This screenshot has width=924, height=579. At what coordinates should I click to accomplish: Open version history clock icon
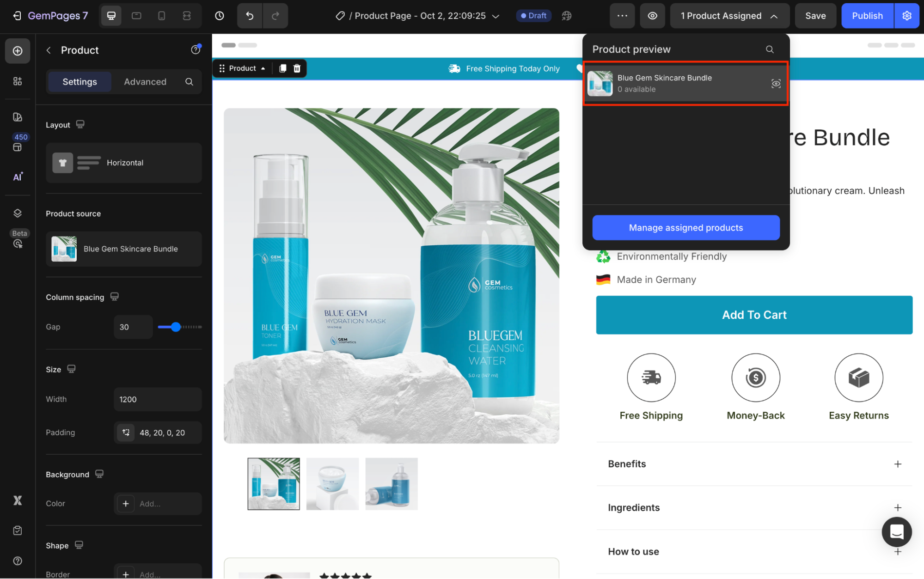coord(220,16)
